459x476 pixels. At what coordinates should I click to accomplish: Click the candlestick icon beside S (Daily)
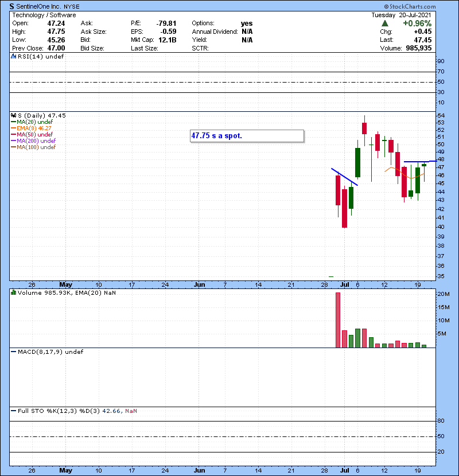click(13, 115)
